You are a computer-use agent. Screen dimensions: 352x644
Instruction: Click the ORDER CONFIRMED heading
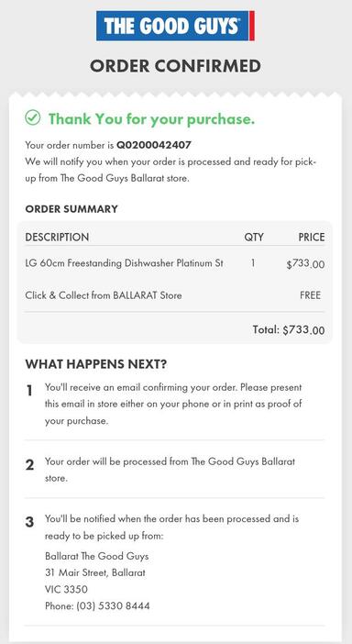click(x=176, y=66)
